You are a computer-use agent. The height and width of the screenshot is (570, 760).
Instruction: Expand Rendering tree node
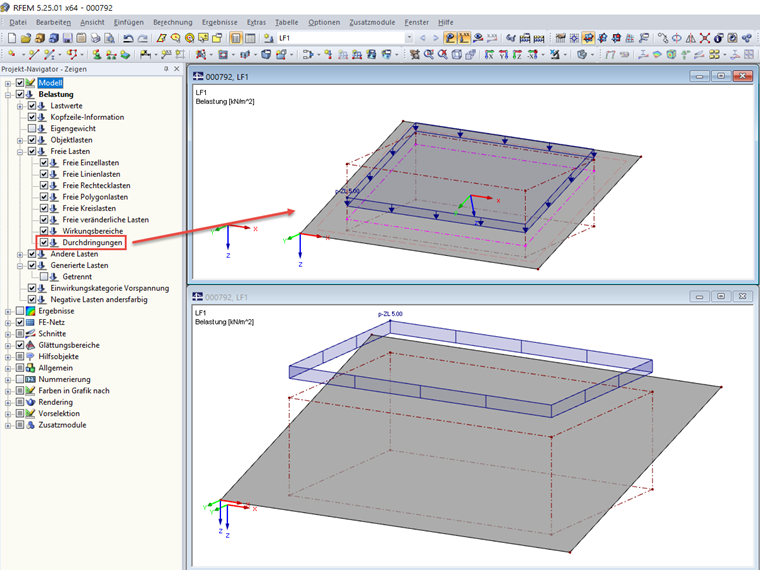(x=8, y=402)
